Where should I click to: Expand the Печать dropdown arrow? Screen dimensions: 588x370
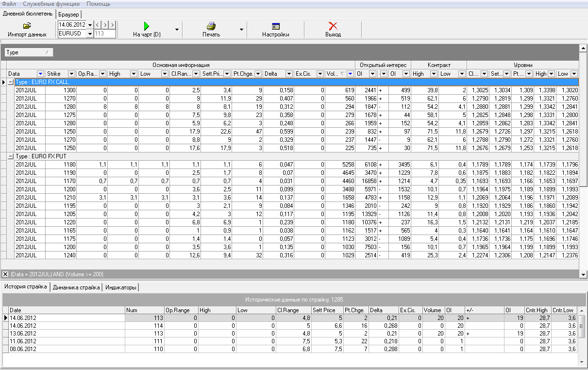[x=241, y=30]
